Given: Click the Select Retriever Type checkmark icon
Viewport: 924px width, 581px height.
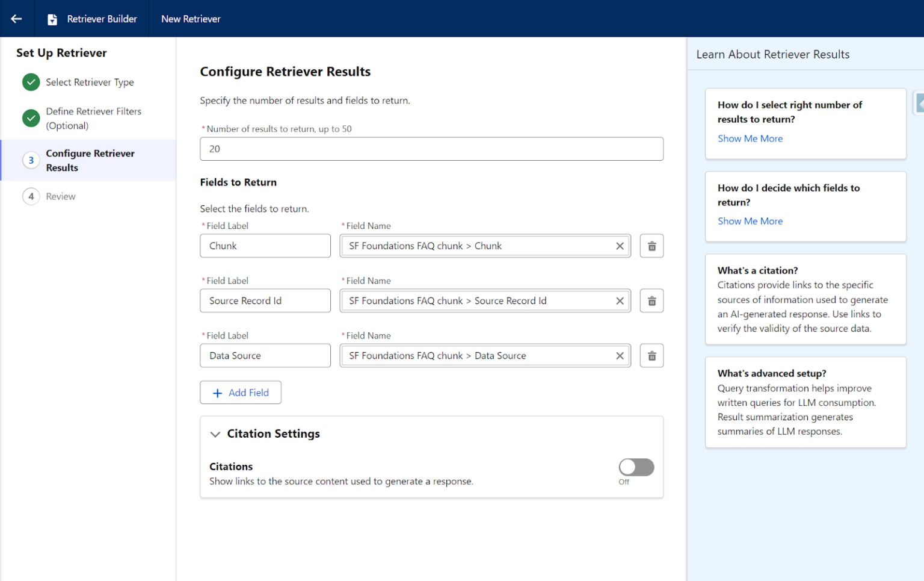Looking at the screenshot, I should pyautogui.click(x=31, y=82).
